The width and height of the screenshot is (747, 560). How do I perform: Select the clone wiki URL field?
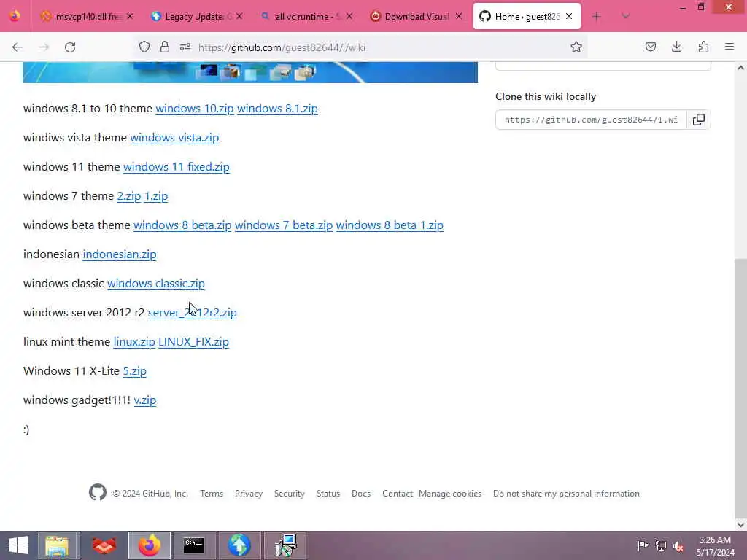591,120
